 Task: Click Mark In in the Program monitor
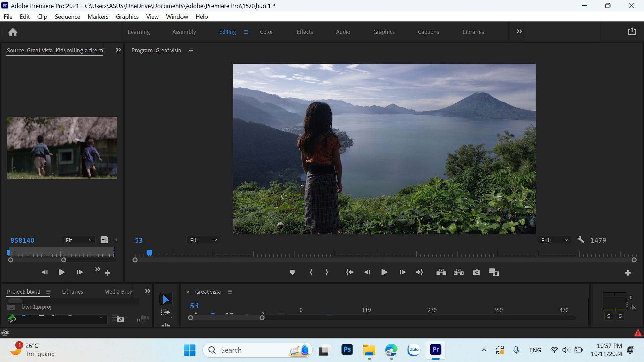(x=311, y=273)
